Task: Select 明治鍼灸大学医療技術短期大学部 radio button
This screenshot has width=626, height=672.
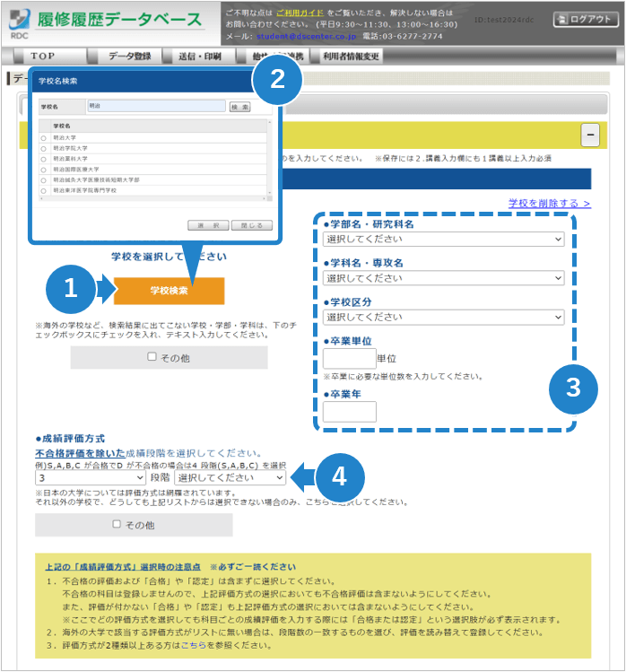Action: [x=43, y=180]
